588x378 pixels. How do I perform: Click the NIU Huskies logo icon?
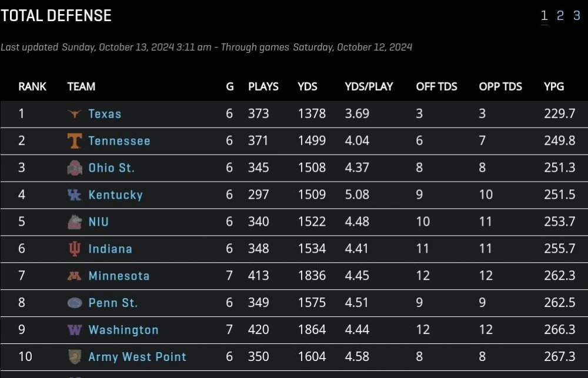pyautogui.click(x=75, y=222)
